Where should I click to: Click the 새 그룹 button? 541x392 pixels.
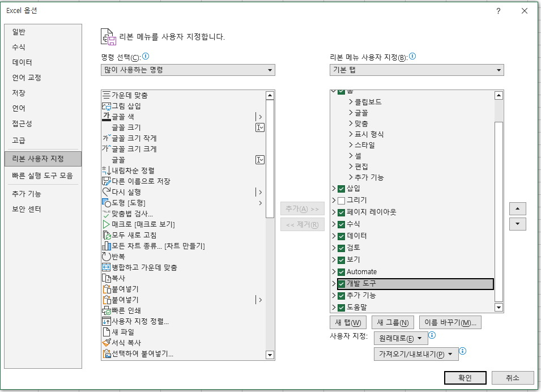(393, 323)
